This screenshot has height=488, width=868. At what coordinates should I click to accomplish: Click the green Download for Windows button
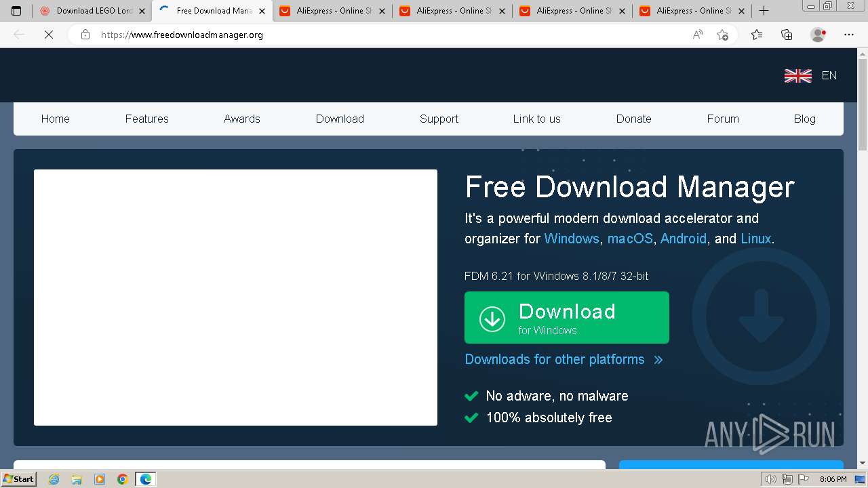click(567, 317)
